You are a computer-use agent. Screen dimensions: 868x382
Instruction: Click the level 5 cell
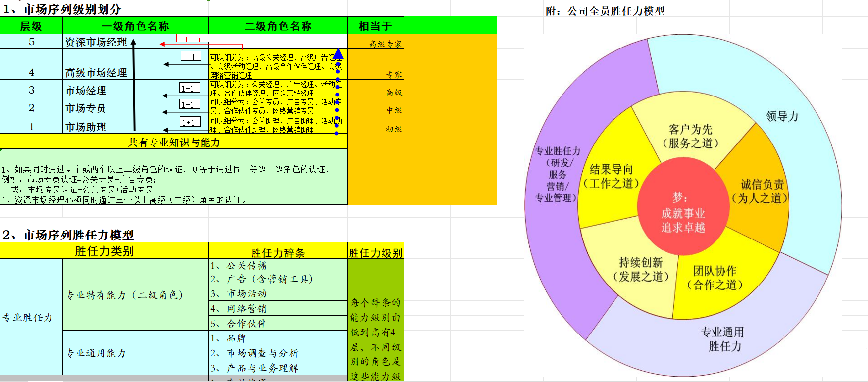coord(31,42)
